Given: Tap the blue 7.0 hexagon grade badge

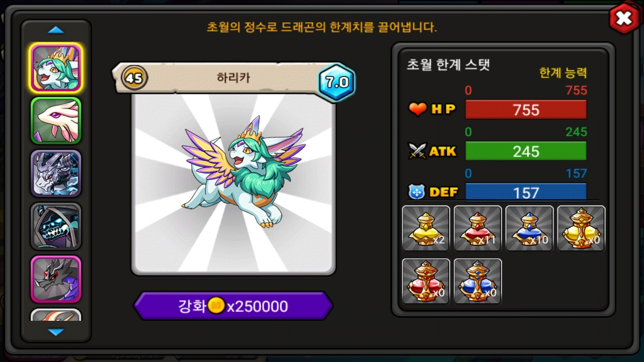Looking at the screenshot, I should pos(337,83).
